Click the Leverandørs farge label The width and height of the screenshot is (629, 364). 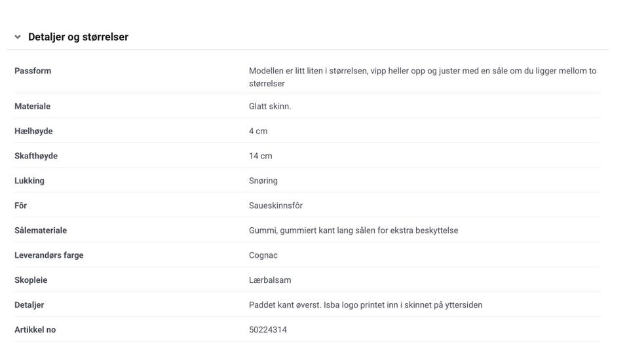pos(49,255)
